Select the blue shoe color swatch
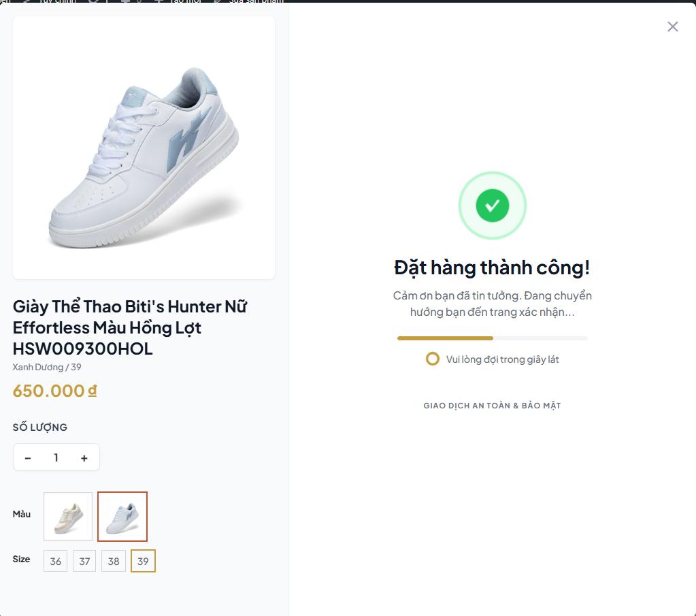Viewport: 696px width, 616px height. point(122,517)
